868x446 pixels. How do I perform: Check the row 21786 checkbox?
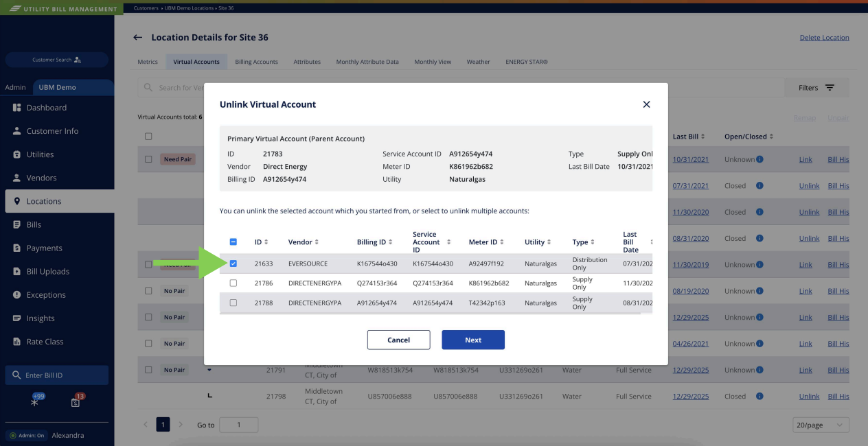pos(233,283)
